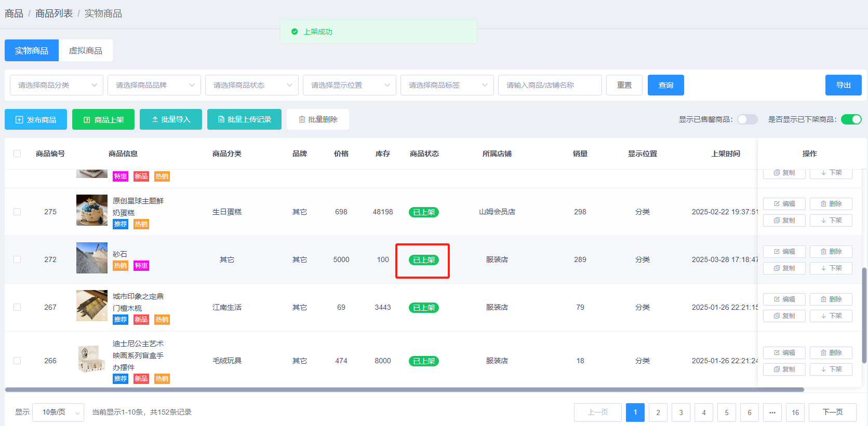Check the select-all header checkbox
The height and width of the screenshot is (426, 868).
click(17, 154)
